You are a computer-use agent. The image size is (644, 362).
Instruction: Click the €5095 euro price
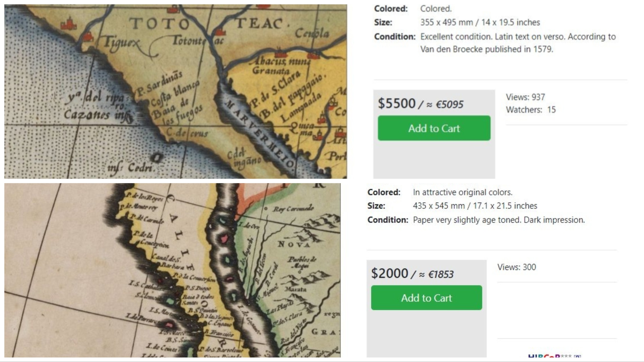[449, 104]
